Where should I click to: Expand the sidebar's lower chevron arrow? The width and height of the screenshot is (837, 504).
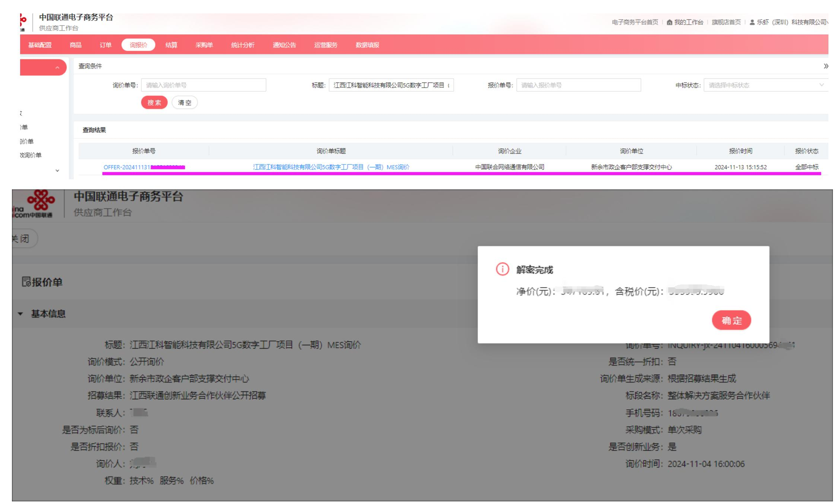pos(57,171)
